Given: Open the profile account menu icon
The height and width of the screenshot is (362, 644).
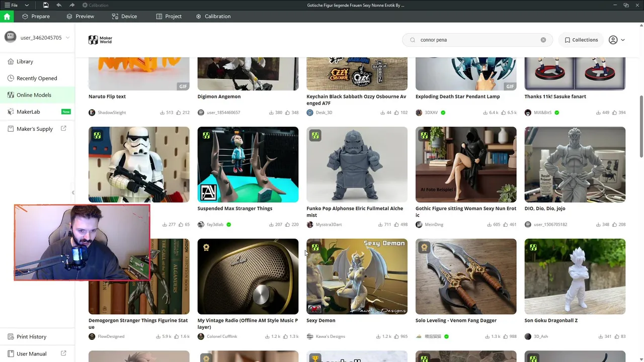Looking at the screenshot, I should click(613, 40).
